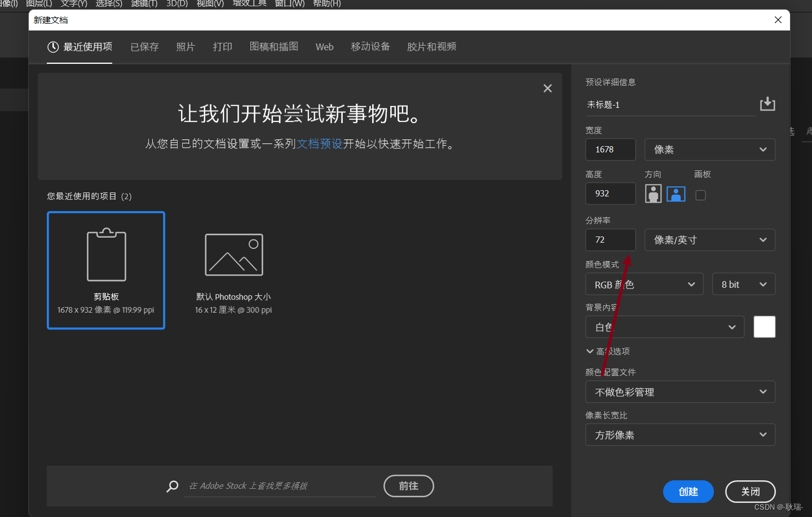Open the width units dropdown showing 像素

[709, 149]
